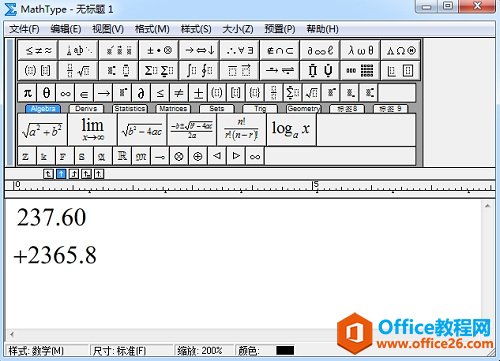Open the 文件(F) menu
The image size is (500, 361).
[x=24, y=29]
